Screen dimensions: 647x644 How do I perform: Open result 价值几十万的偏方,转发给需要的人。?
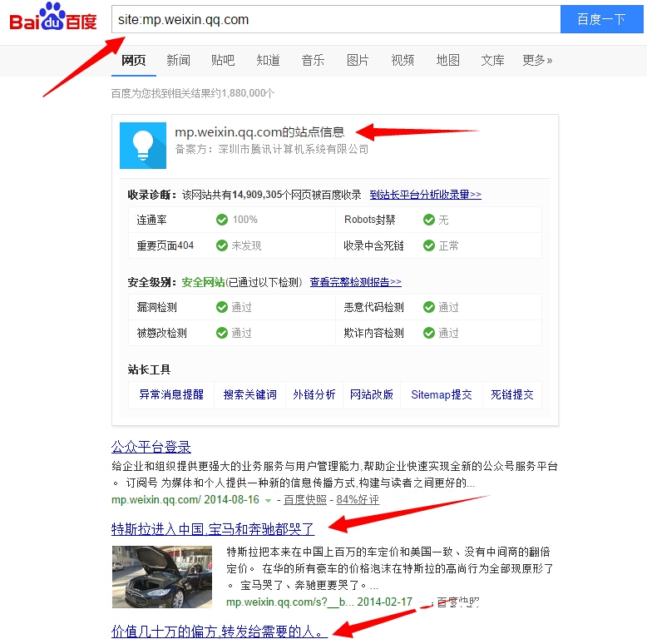220,632
